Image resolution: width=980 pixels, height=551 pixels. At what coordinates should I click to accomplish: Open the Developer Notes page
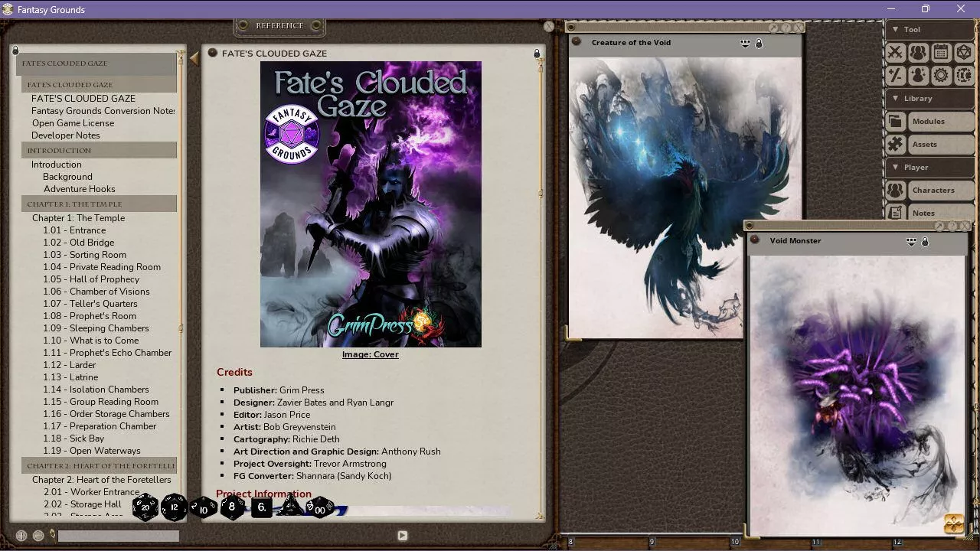coord(66,135)
